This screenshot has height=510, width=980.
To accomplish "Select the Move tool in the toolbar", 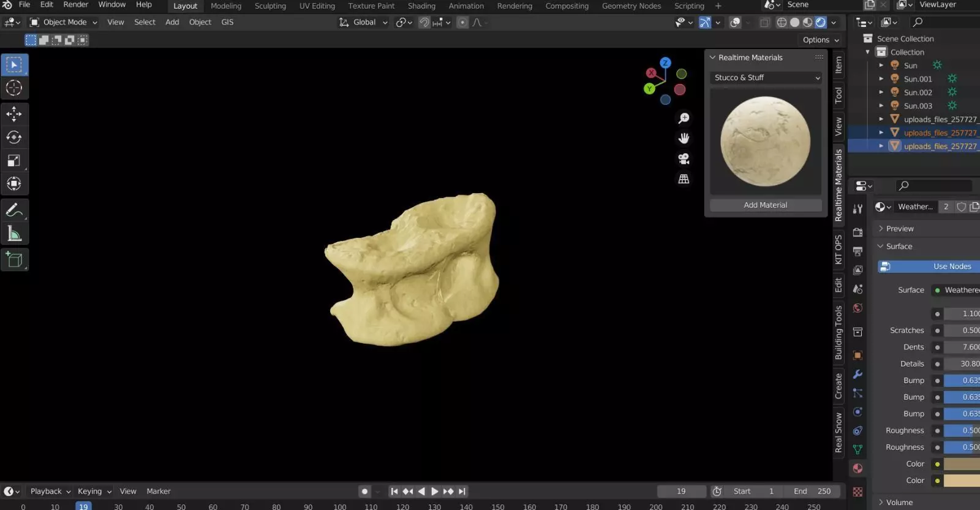I will [14, 113].
